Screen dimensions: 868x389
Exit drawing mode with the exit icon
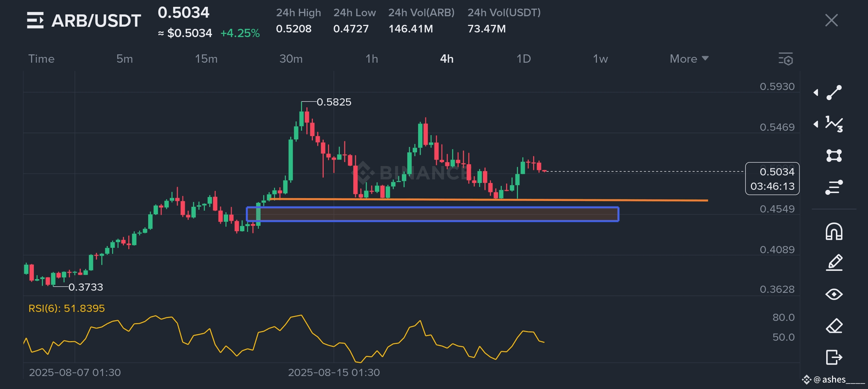(x=834, y=357)
